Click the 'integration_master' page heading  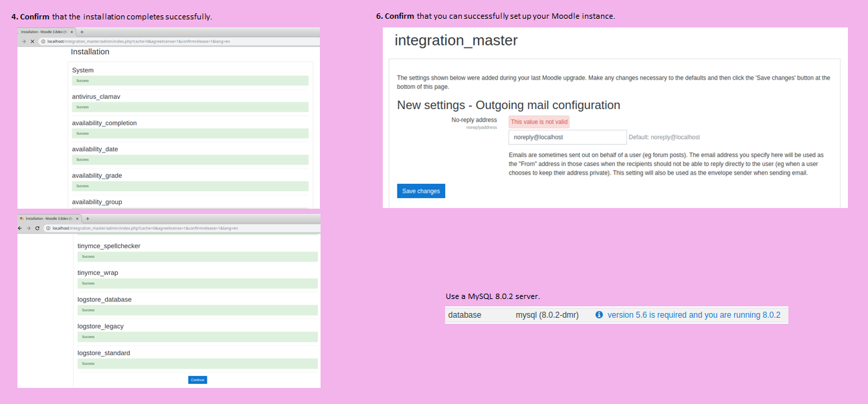[x=456, y=40]
